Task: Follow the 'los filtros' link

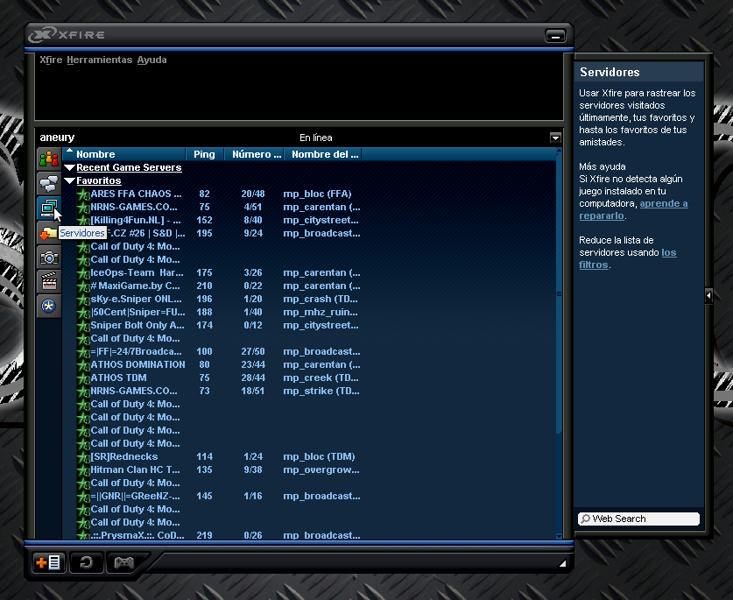Action: coord(627,259)
